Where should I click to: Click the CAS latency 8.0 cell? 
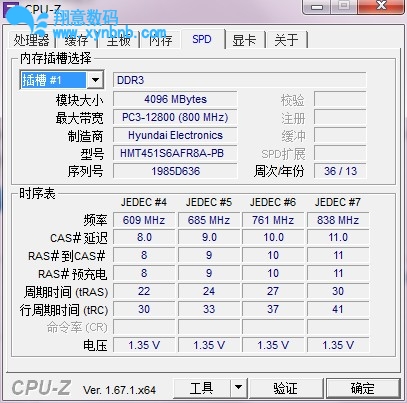[144, 237]
